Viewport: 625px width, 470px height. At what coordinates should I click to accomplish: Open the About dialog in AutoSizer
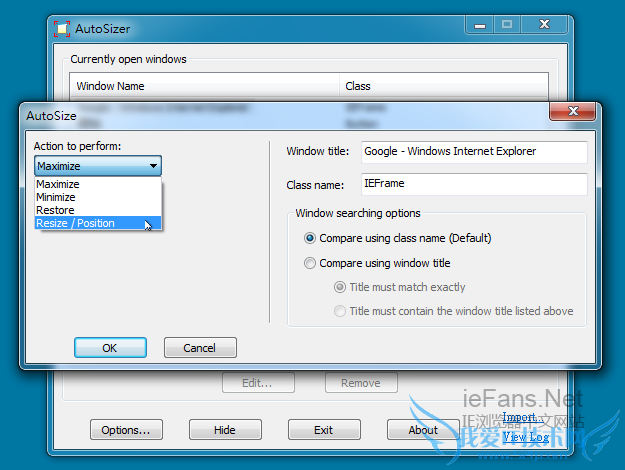tap(423, 430)
